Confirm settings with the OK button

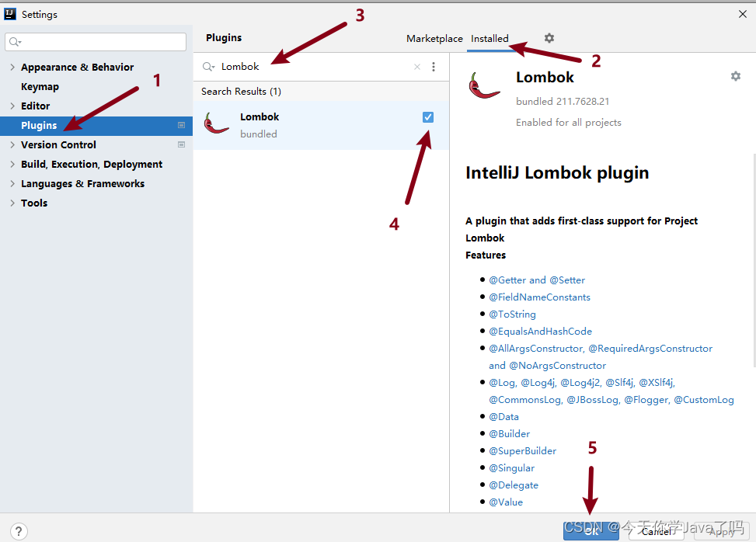coord(591,531)
